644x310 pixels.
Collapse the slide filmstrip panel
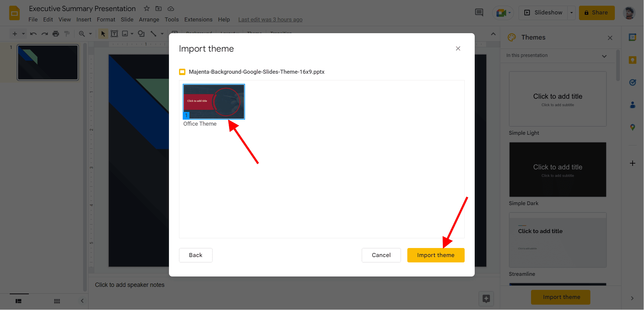[82, 301]
